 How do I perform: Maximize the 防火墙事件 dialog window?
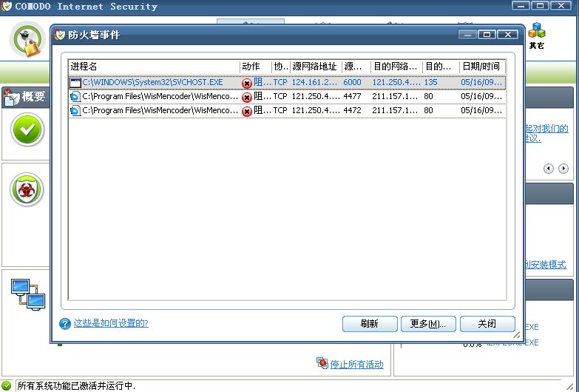(487, 34)
